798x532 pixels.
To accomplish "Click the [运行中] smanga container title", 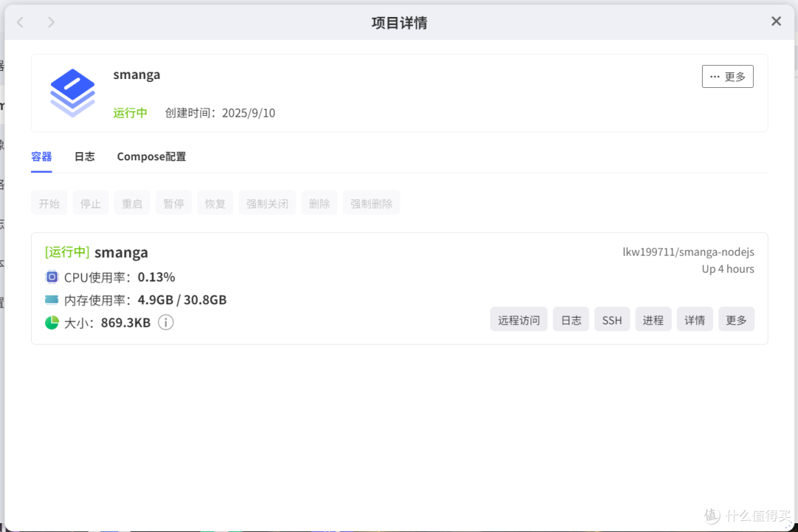I will (97, 252).
